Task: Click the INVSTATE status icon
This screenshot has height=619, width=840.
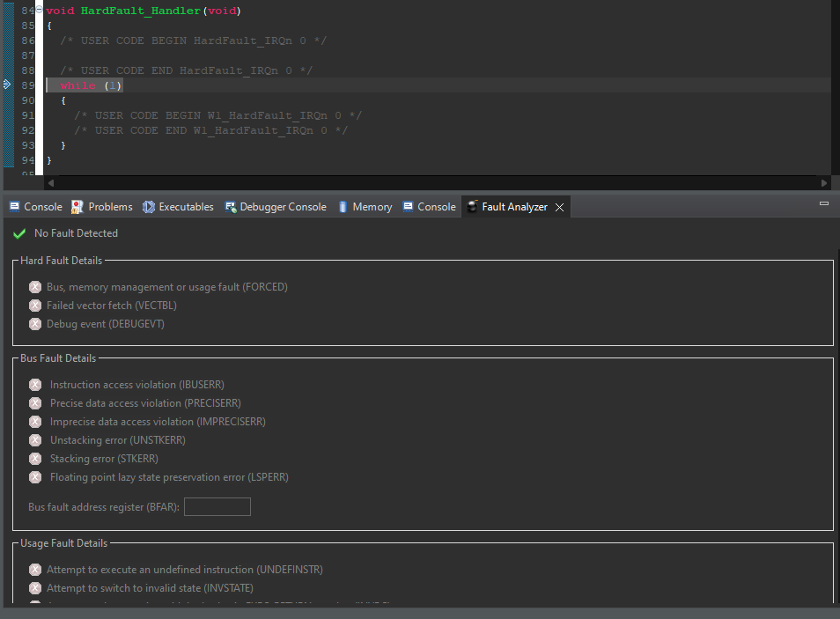Action: pyautogui.click(x=35, y=588)
